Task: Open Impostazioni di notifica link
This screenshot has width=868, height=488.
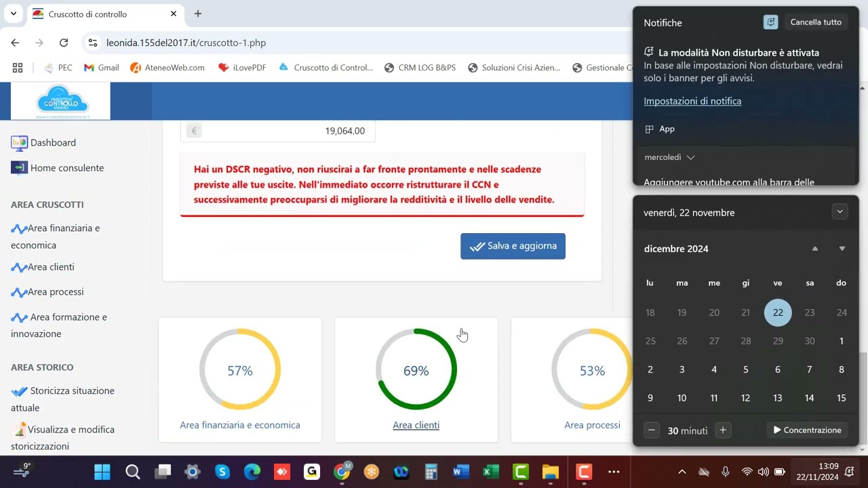Action: click(692, 101)
